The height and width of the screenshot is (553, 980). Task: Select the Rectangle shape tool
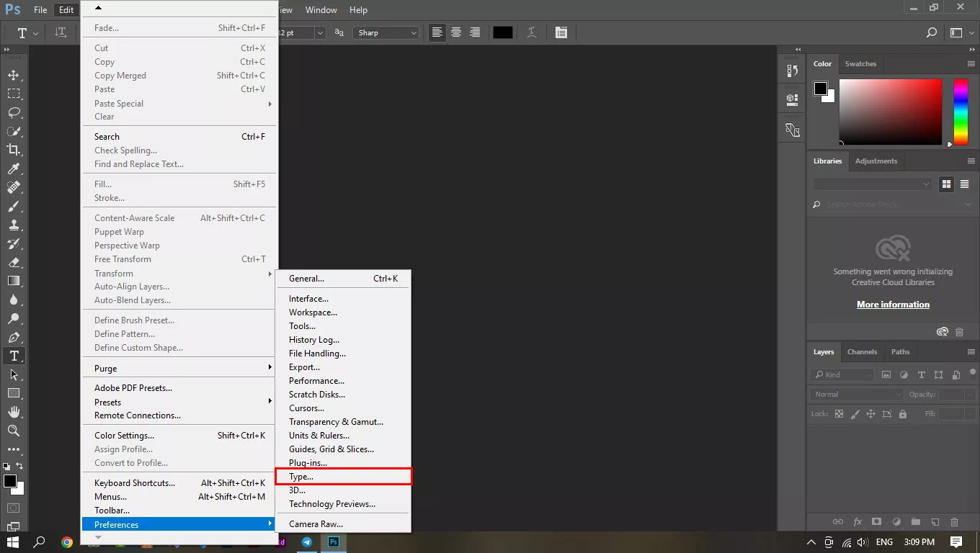coord(14,393)
